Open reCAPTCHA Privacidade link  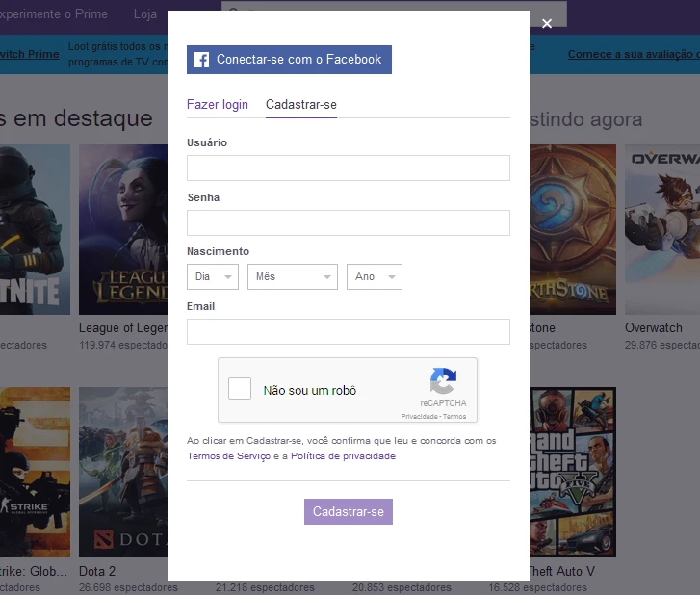pyautogui.click(x=419, y=417)
